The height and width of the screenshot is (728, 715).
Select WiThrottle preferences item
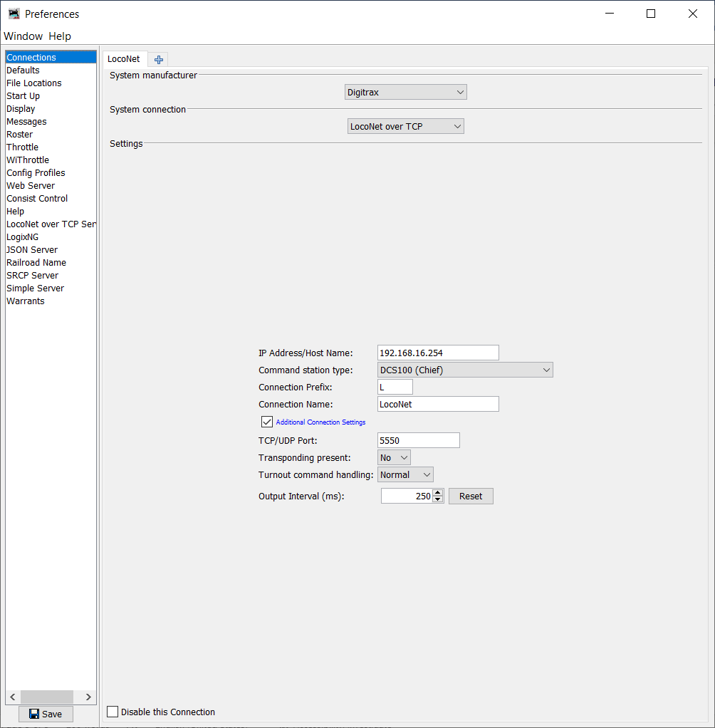click(51, 160)
